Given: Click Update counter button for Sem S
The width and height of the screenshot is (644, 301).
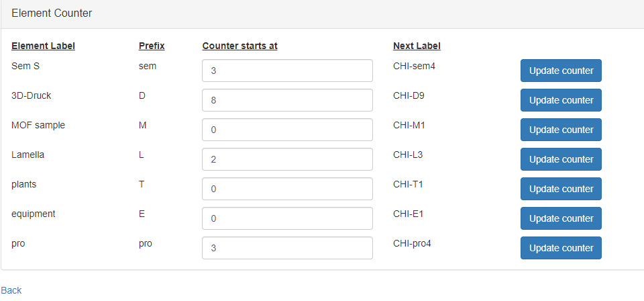Looking at the screenshot, I should click(561, 71).
